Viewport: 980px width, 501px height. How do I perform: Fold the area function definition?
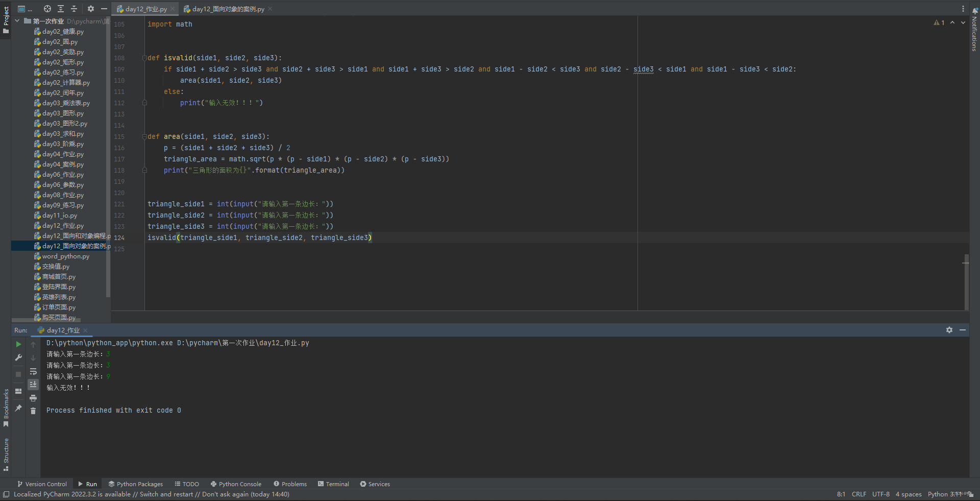pyautogui.click(x=144, y=136)
